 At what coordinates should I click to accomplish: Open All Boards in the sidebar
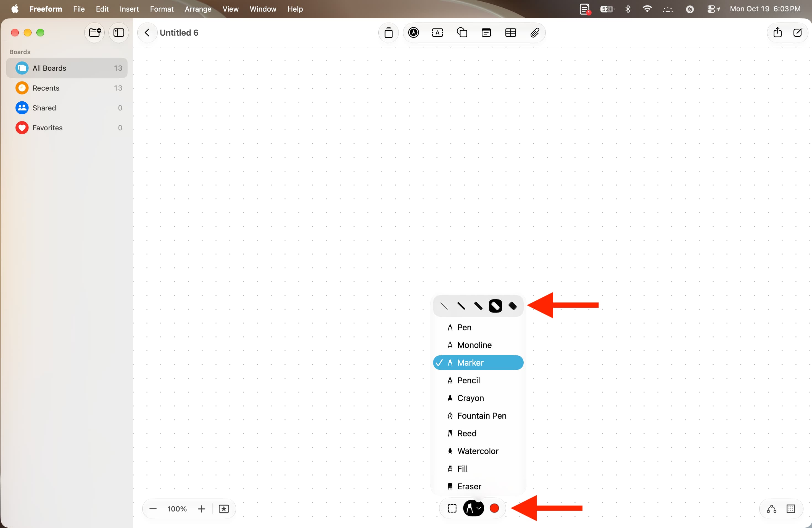tap(67, 68)
